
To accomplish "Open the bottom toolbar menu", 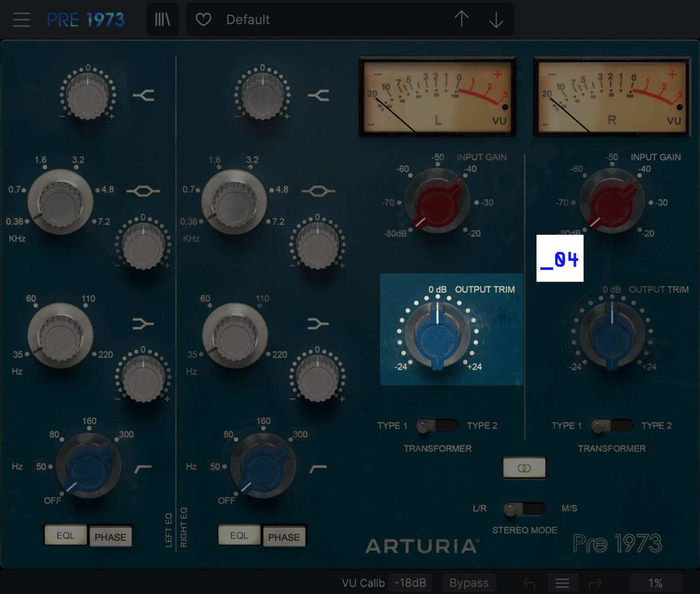I will (562, 582).
